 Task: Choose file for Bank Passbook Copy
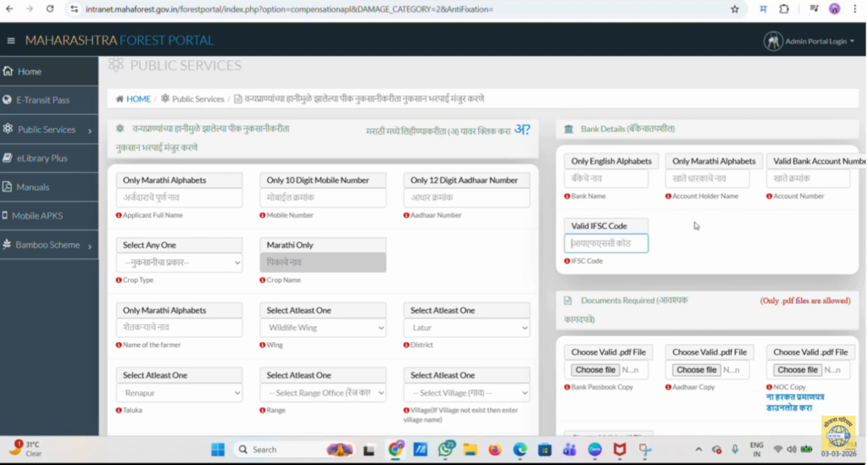pos(595,370)
